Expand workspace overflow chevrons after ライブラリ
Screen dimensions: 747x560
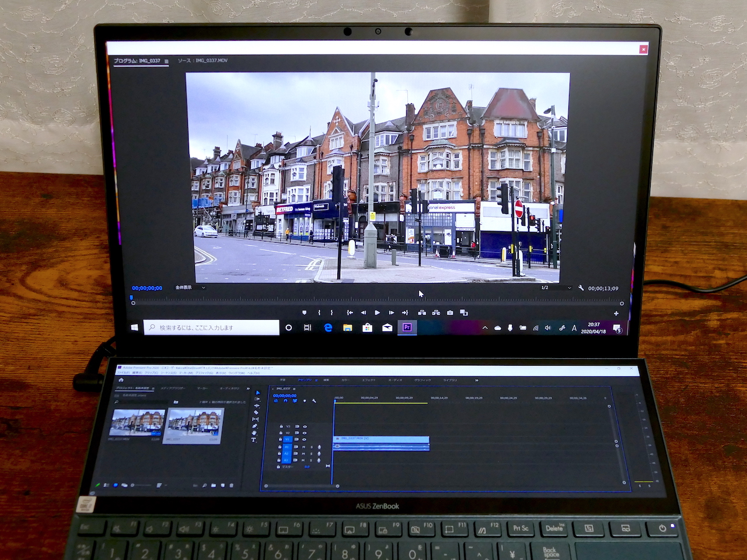(477, 380)
